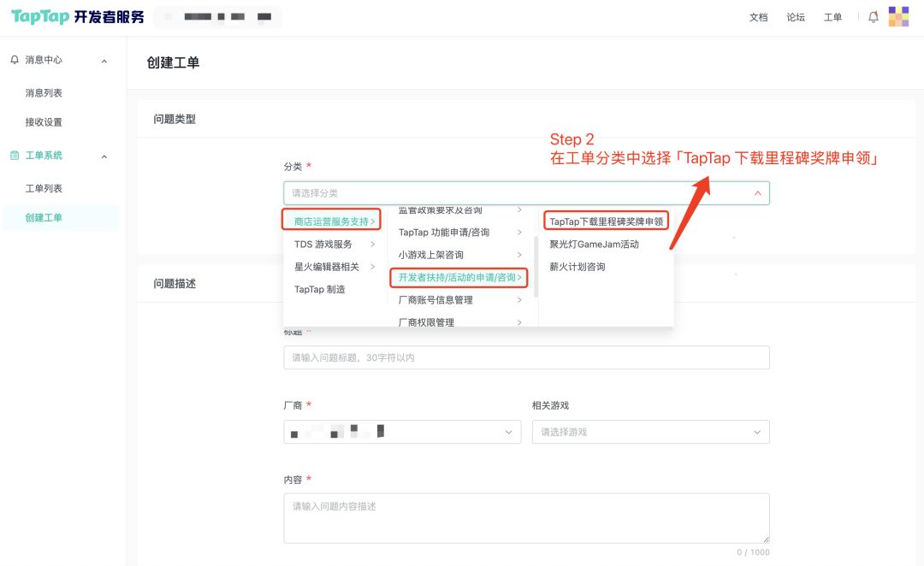Click the 请选择分类 category dropdown field
Image resolution: width=924 pixels, height=566 pixels.
(x=526, y=193)
